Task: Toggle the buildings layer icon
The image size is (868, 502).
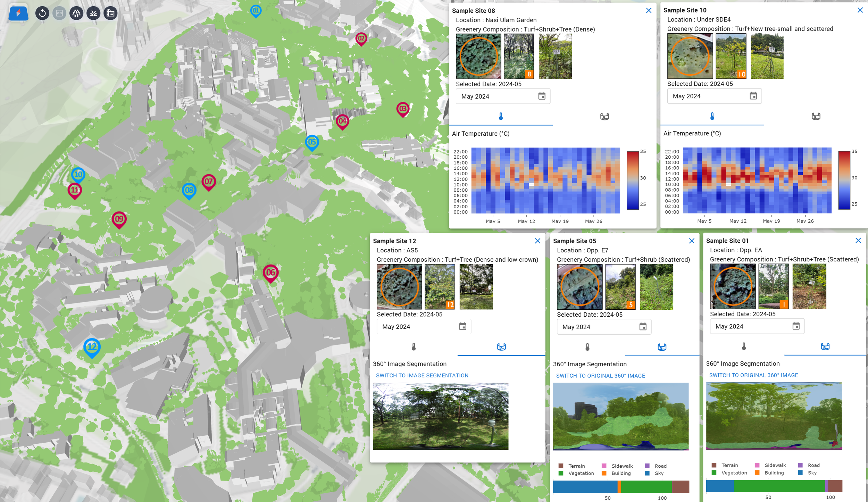Action: click(x=110, y=13)
